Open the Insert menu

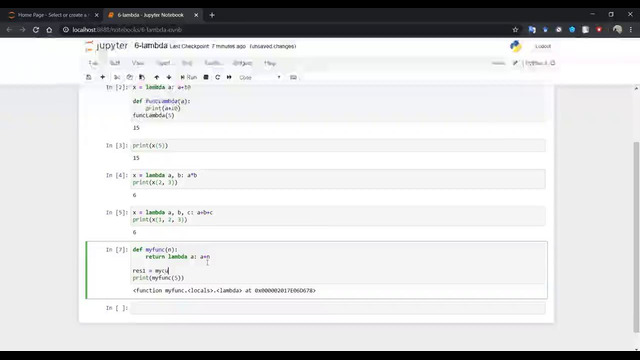pos(164,63)
